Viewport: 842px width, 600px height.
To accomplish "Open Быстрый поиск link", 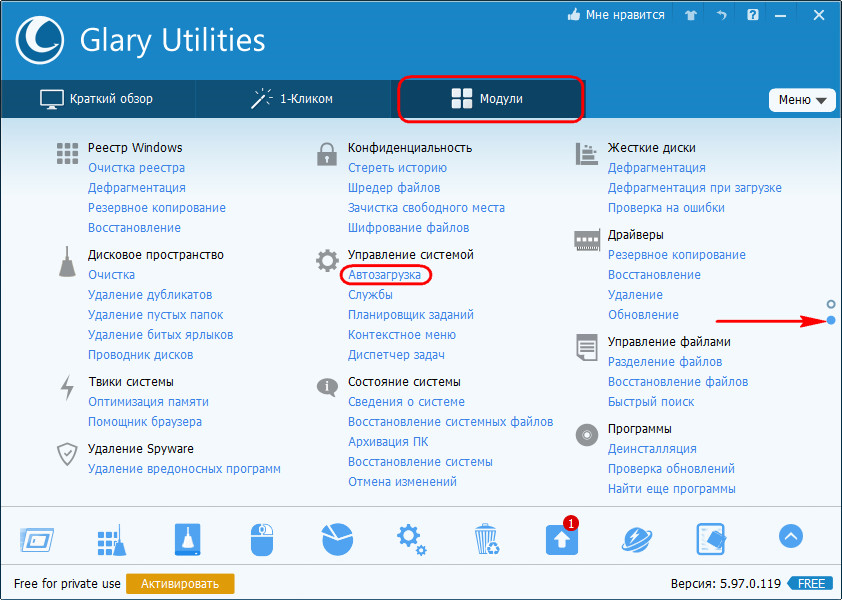I will [651, 402].
